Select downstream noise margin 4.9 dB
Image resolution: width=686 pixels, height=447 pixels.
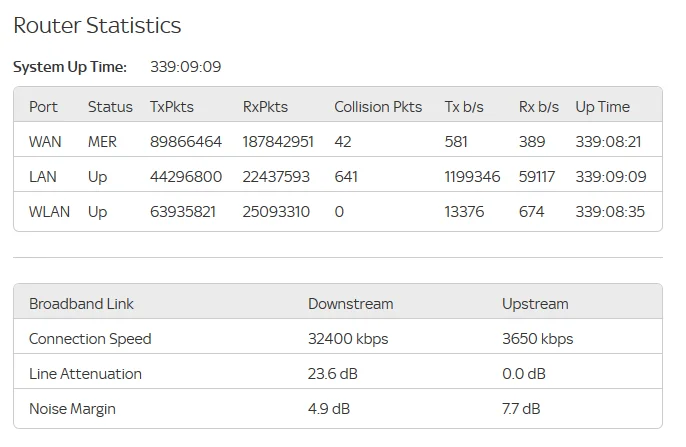coord(329,409)
